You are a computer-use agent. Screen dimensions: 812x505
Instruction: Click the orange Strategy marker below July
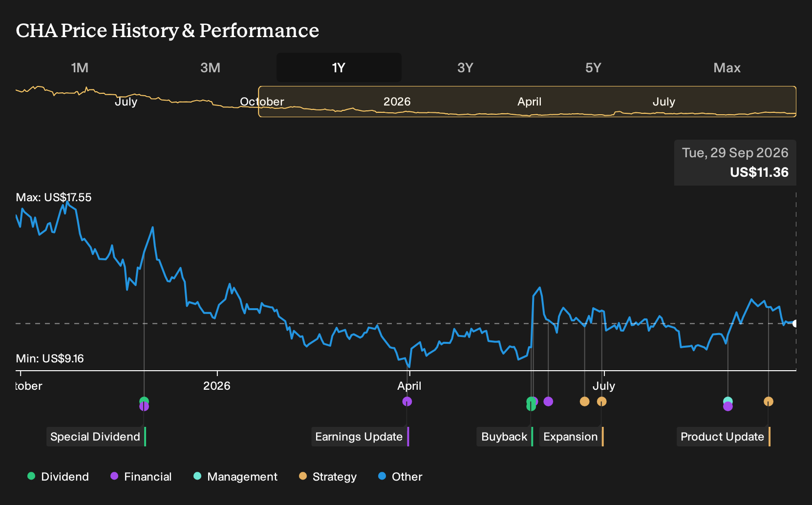click(602, 401)
